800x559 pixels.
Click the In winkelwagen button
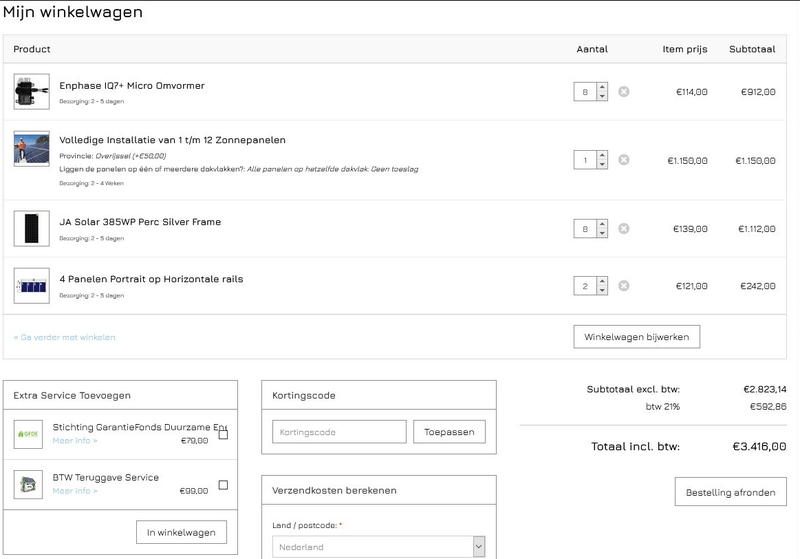click(181, 532)
